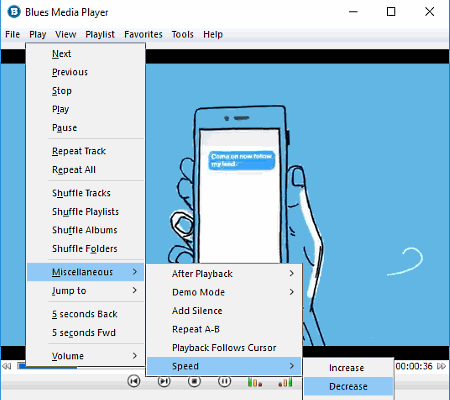Expand the After Playback submenu
This screenshot has height=400, width=450.
(224, 274)
